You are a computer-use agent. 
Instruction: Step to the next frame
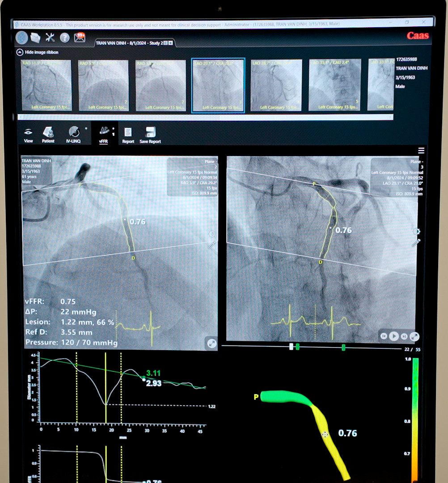click(x=404, y=336)
